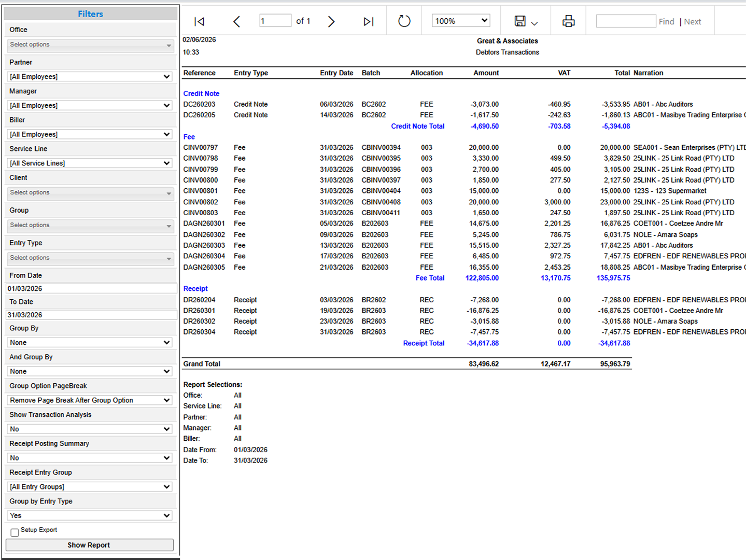Click the Narration column header
The image size is (746, 560).
[x=648, y=73]
